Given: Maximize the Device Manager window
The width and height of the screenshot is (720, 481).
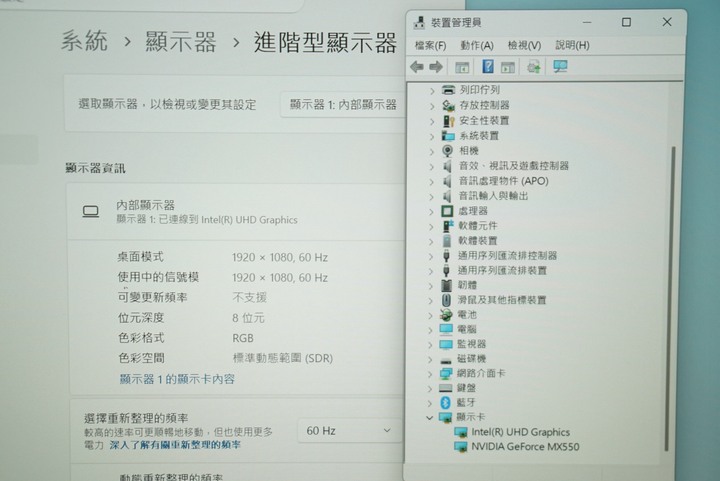Looking at the screenshot, I should (626, 22).
